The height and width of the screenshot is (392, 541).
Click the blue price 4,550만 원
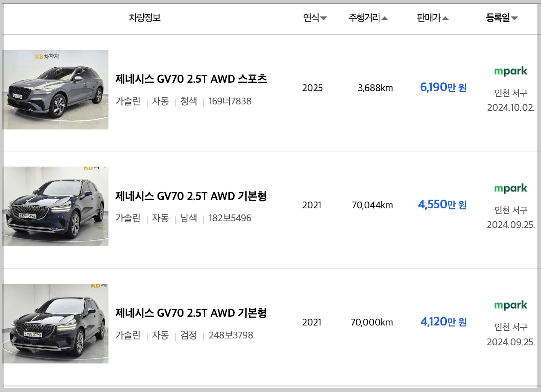pyautogui.click(x=442, y=205)
